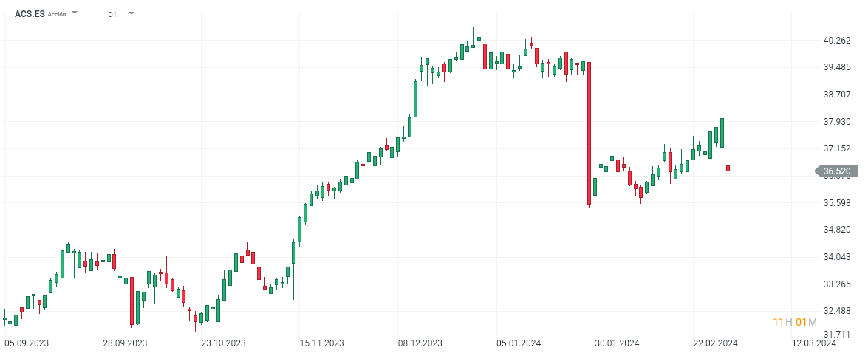Select the 28.09.2023 date label
868x356 pixels.
point(125,343)
